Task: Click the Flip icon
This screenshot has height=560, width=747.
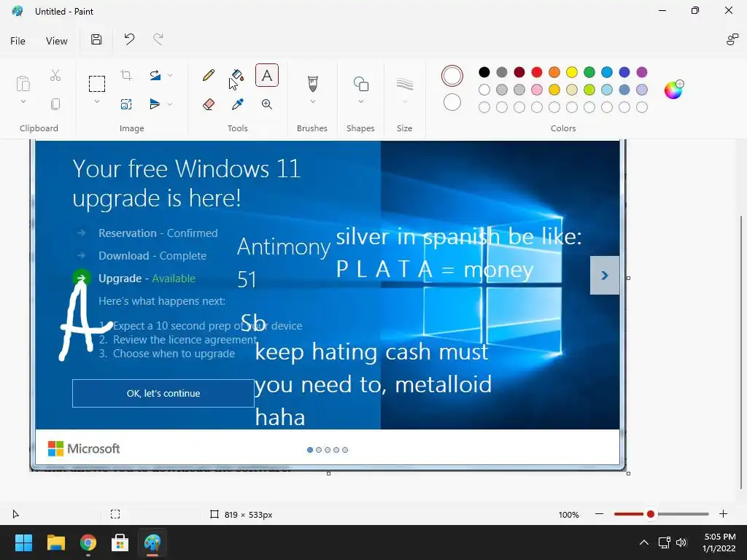Action: 155,104
